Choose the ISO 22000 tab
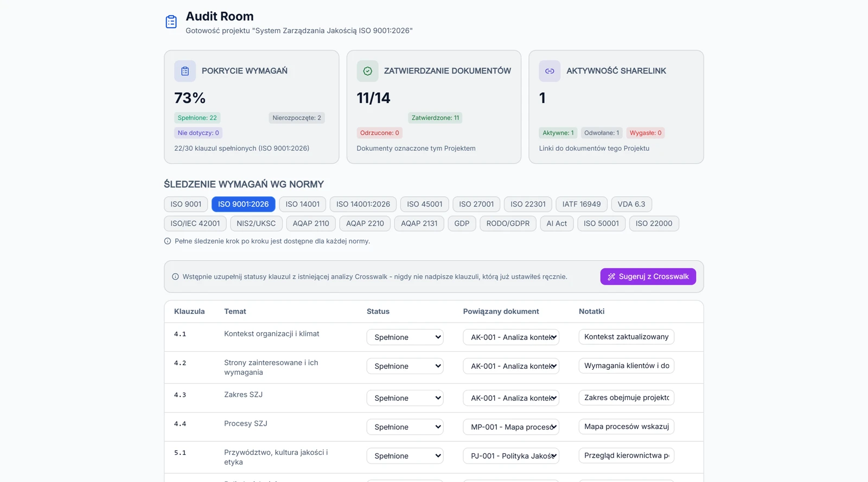 tap(654, 223)
